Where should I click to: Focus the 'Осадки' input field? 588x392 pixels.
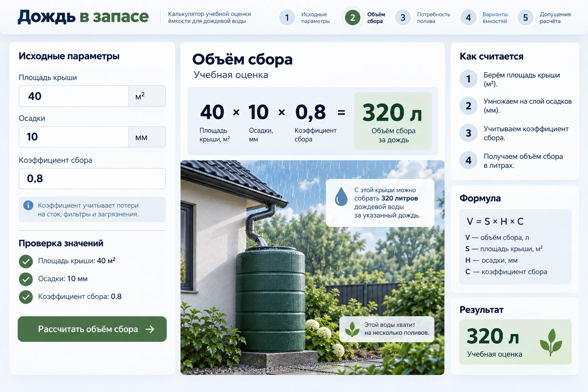[x=73, y=137]
